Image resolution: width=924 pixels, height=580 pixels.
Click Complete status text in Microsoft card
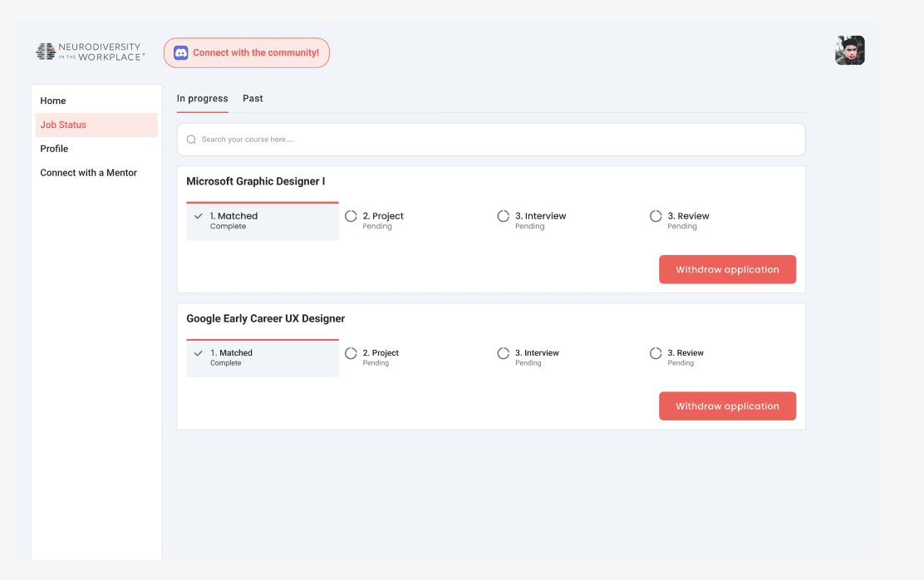click(228, 226)
